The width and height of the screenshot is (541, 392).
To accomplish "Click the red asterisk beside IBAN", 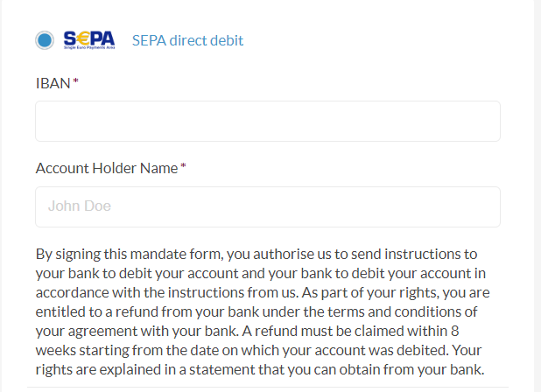I will click(x=76, y=82).
